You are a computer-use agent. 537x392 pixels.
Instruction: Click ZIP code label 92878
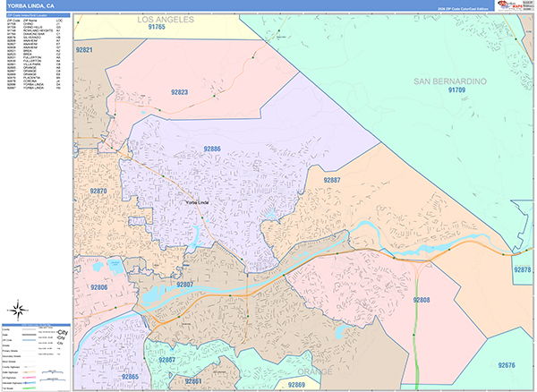523,269
